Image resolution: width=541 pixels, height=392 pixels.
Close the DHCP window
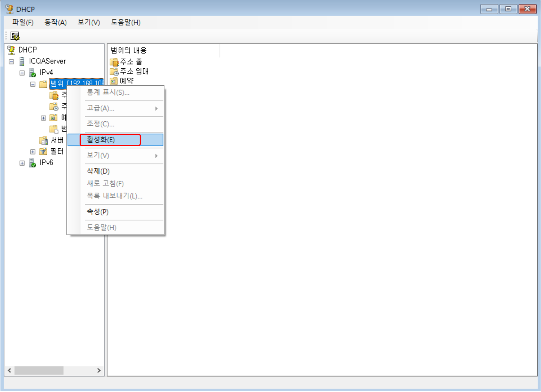(527, 9)
